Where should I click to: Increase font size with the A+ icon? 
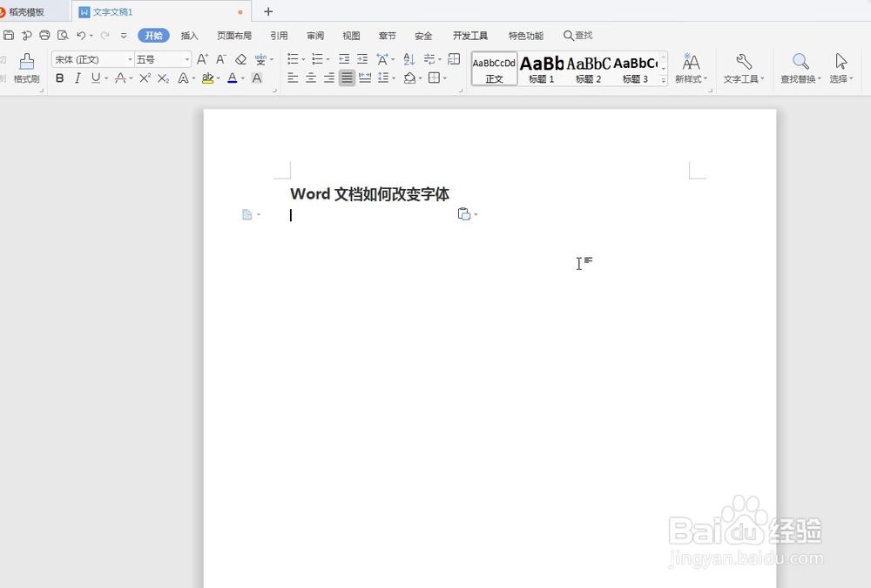point(203,59)
